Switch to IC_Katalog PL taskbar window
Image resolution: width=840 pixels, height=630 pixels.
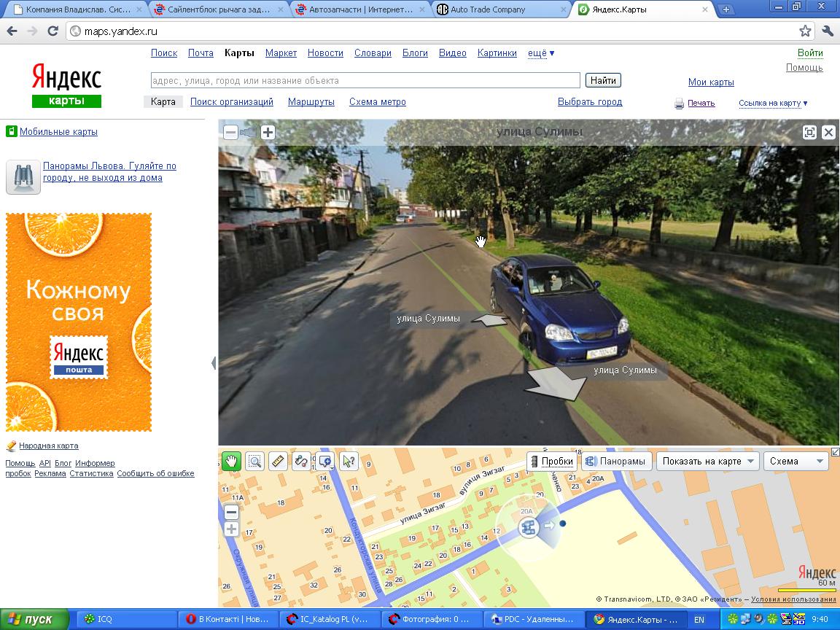pyautogui.click(x=330, y=619)
